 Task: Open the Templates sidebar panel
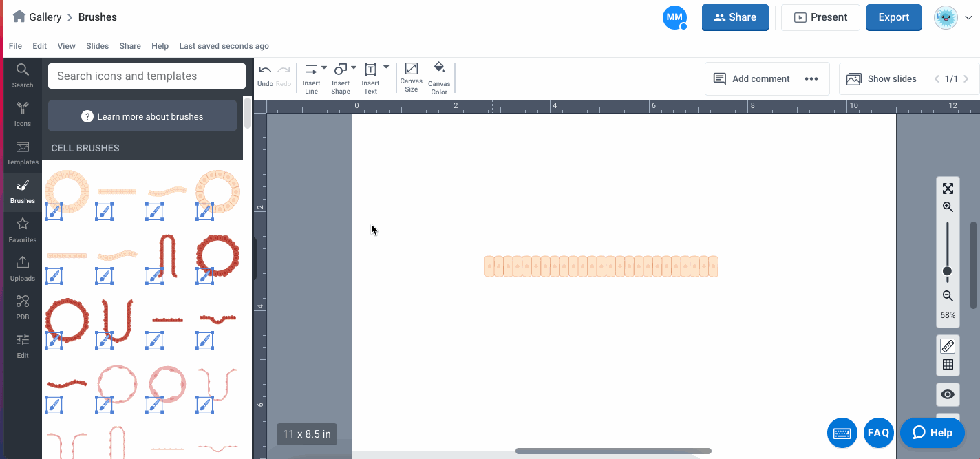[x=23, y=153]
